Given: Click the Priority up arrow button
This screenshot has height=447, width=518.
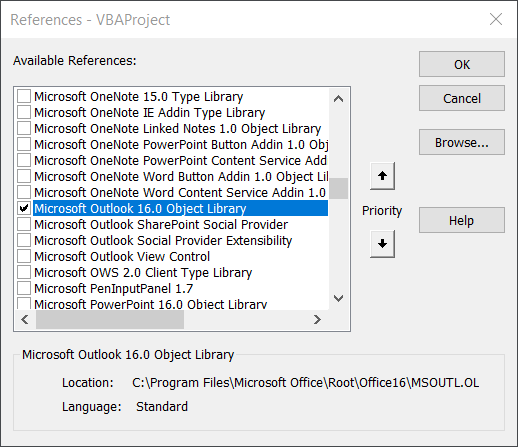Looking at the screenshot, I should [x=382, y=176].
